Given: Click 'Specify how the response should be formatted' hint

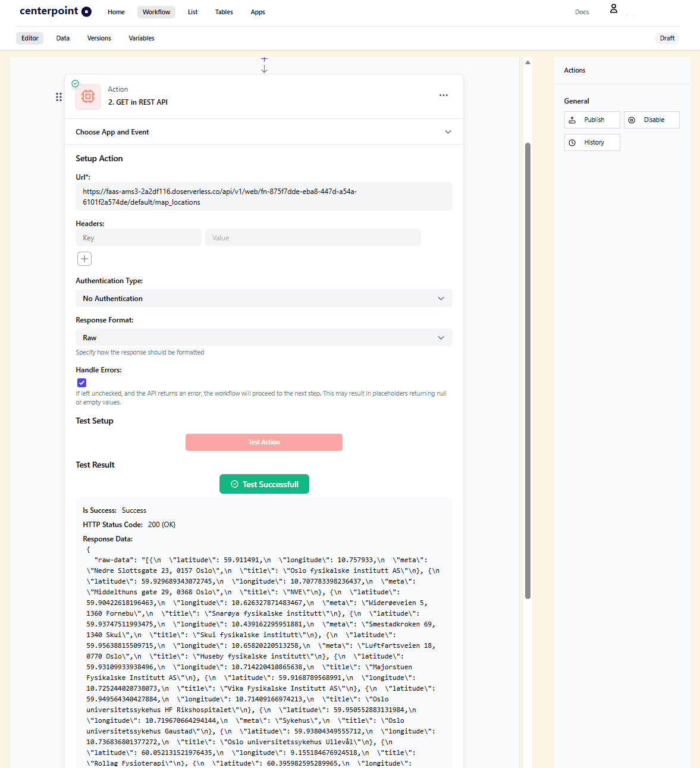Looking at the screenshot, I should tap(140, 352).
